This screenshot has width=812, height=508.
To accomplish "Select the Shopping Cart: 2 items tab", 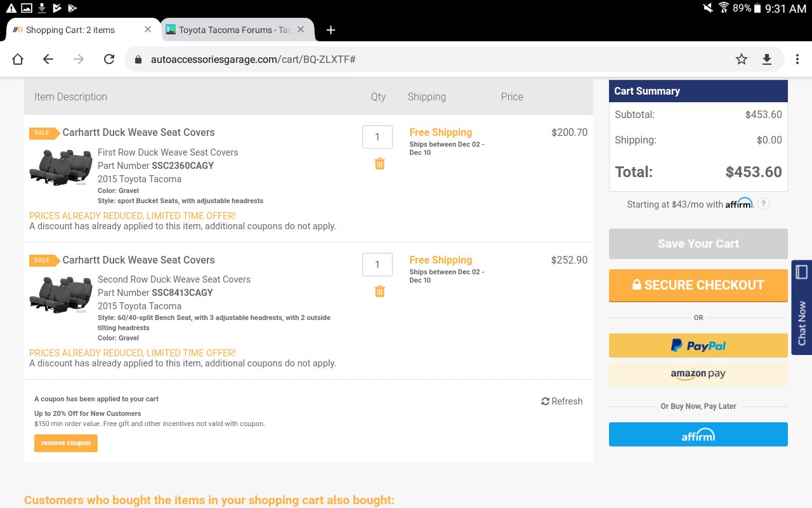I will click(x=82, y=30).
